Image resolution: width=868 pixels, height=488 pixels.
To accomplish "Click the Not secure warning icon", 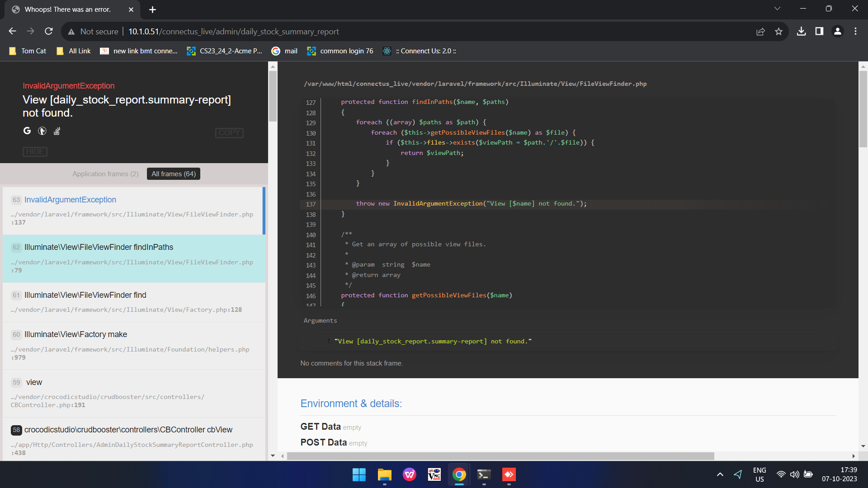I will 71,32.
